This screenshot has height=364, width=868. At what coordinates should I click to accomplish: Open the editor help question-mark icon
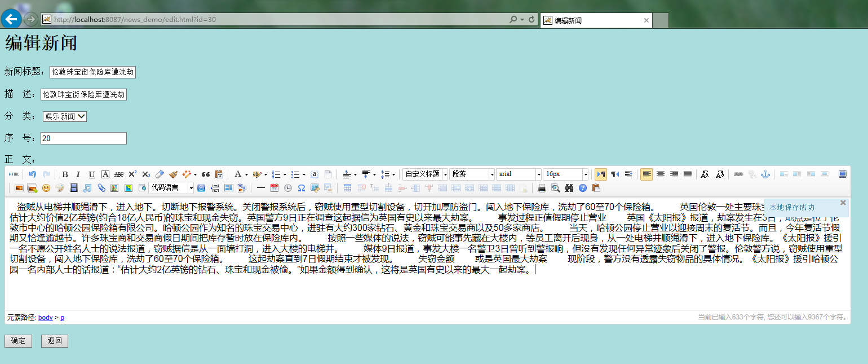tap(583, 187)
